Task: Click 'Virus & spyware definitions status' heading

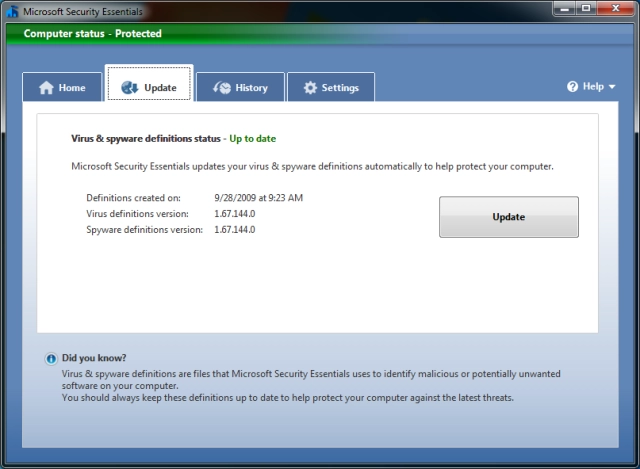Action: (x=146, y=139)
